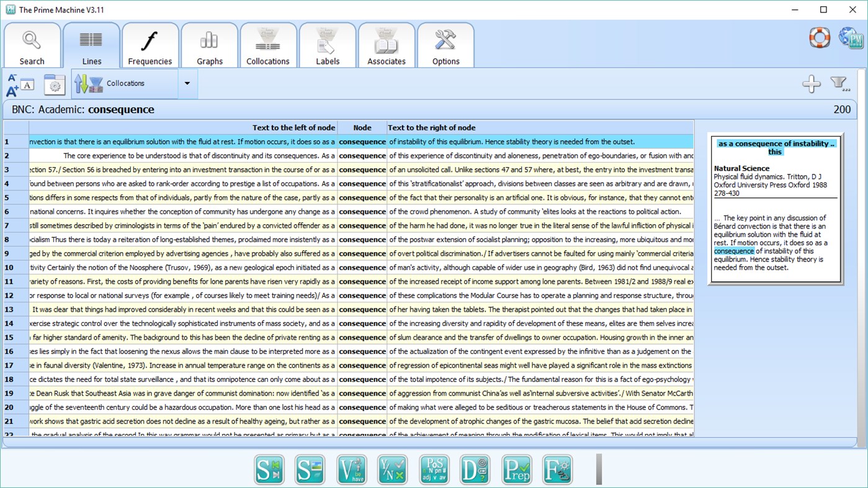Screen dimensions: 868x488
Task: Click the S sentence position label button
Action: (x=269, y=469)
